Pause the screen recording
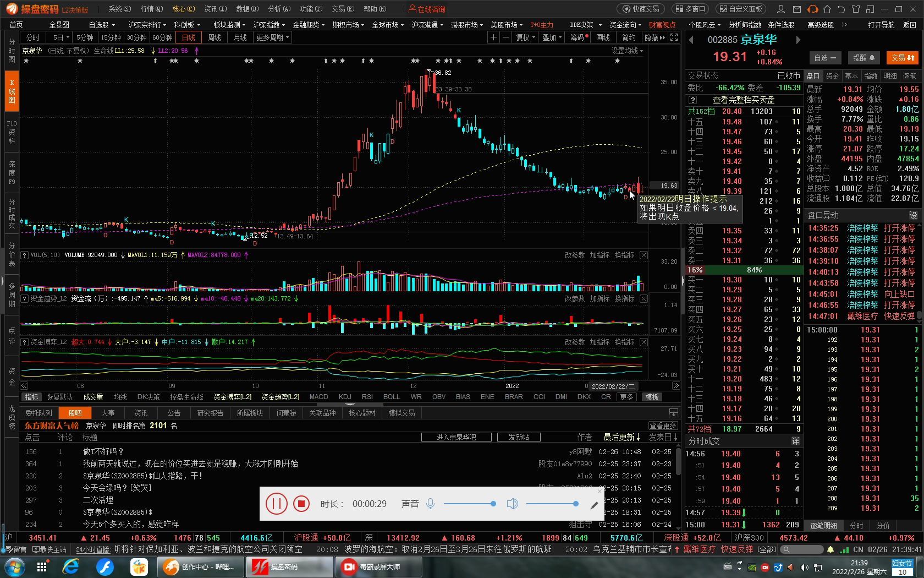This screenshot has width=924, height=578. point(276,504)
